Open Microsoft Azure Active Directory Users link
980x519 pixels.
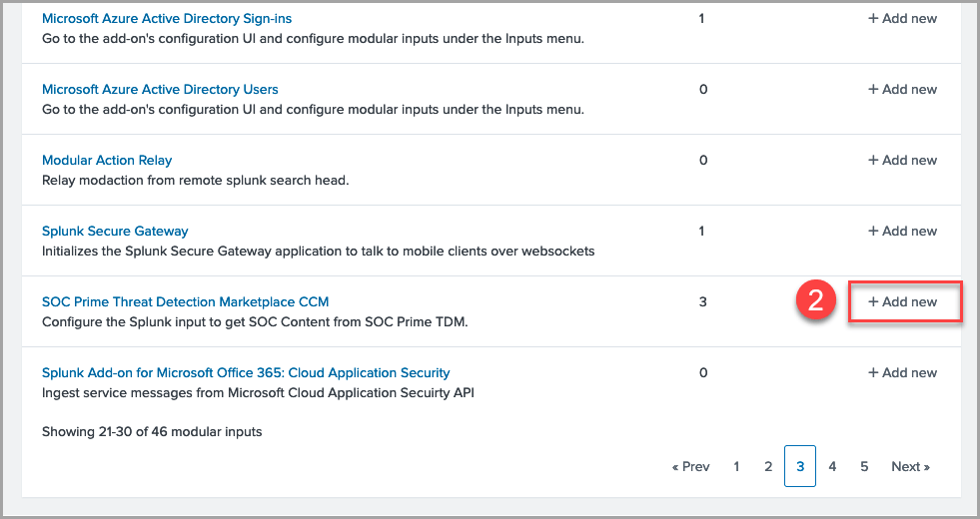(x=160, y=89)
